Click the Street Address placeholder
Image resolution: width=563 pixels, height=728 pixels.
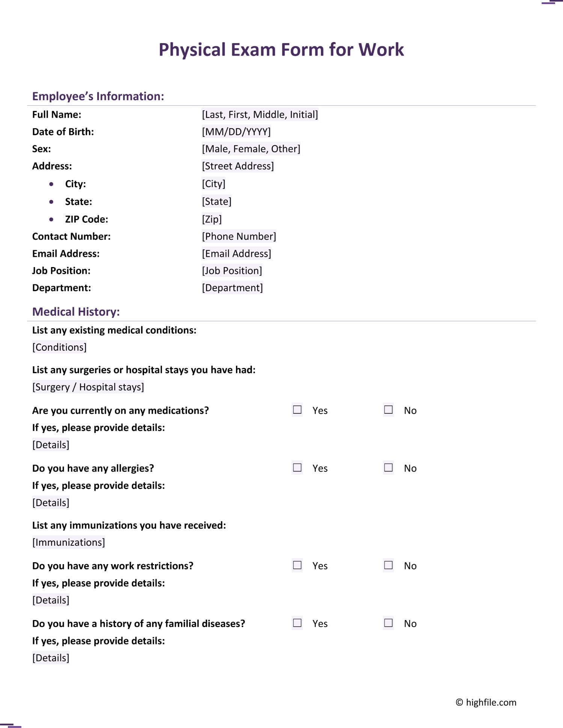tap(238, 166)
